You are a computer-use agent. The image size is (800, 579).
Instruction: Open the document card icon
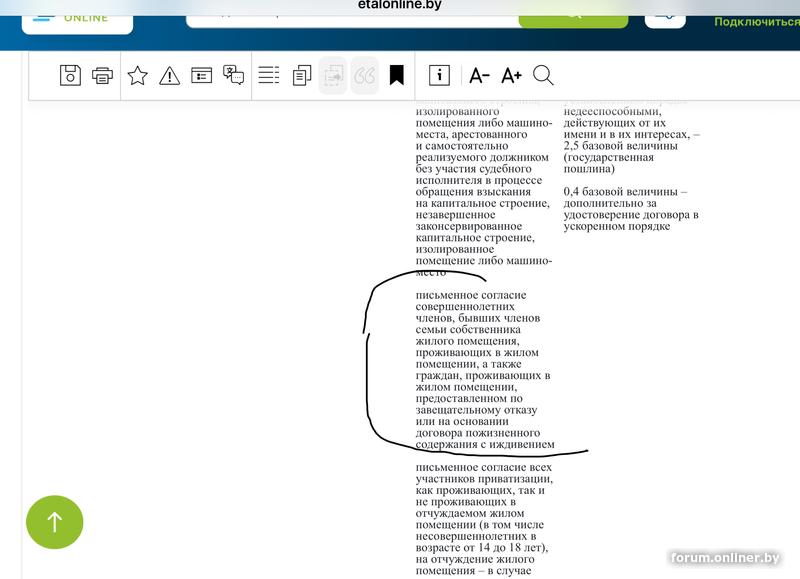202,75
